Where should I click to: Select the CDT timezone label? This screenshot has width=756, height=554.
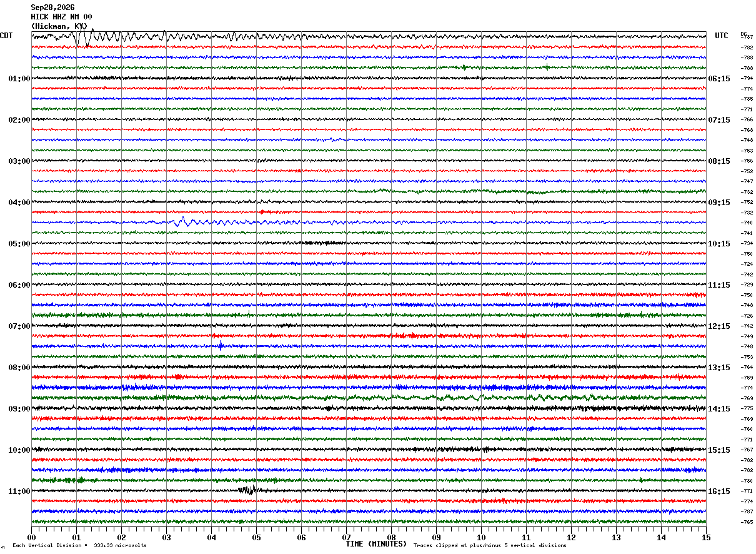tap(6, 36)
